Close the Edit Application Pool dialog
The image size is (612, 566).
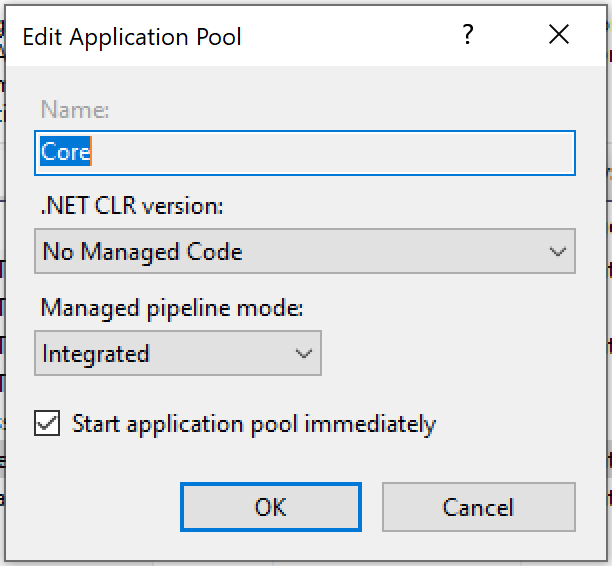tap(559, 36)
